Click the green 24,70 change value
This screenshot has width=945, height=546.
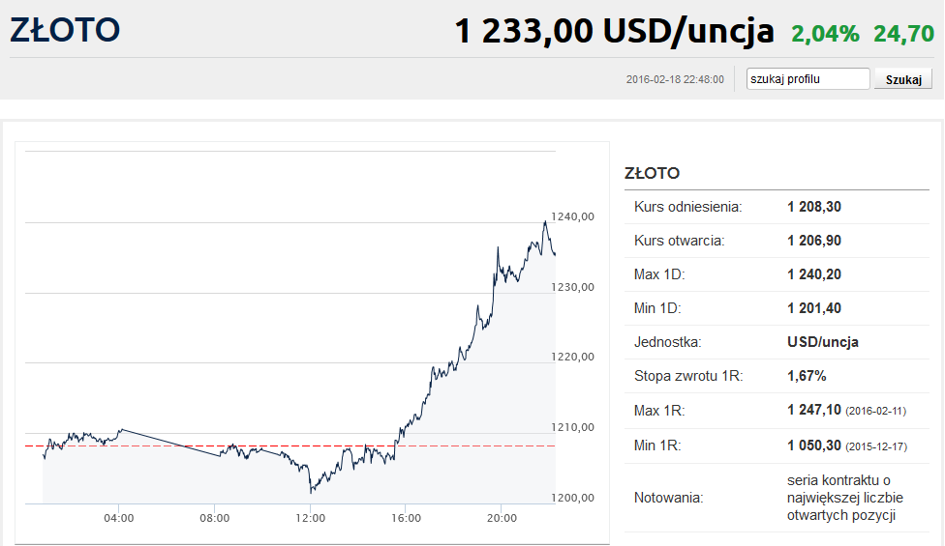pyautogui.click(x=903, y=34)
